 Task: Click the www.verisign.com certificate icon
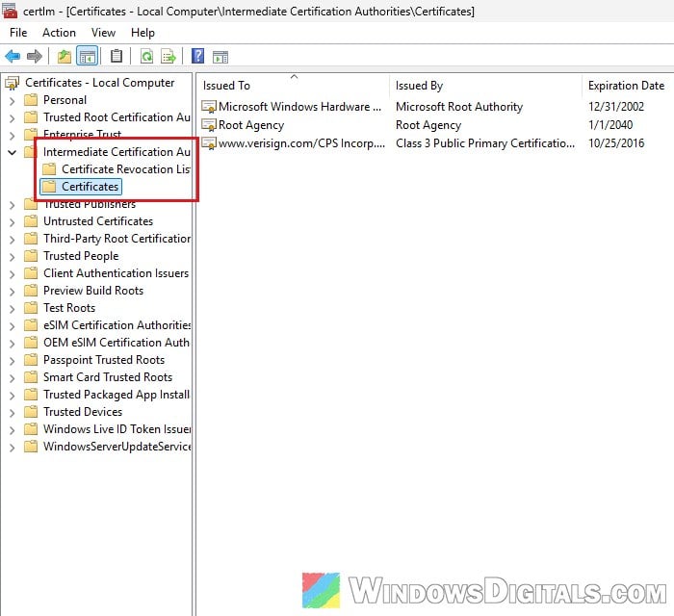coord(209,143)
